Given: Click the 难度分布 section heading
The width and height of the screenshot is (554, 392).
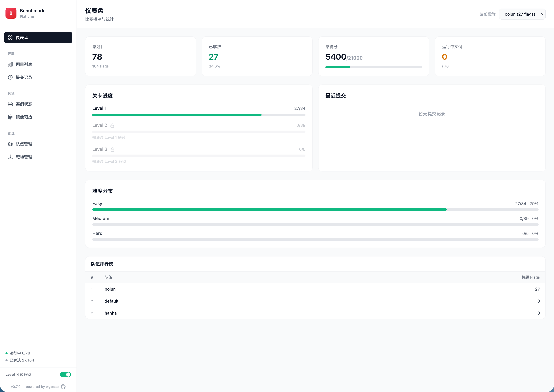Looking at the screenshot, I should (x=102, y=191).
